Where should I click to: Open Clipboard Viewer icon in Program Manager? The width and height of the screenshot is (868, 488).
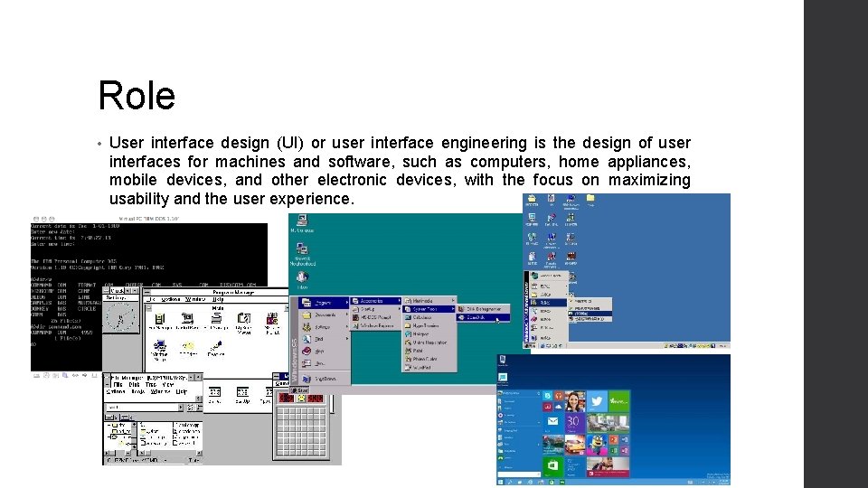(x=244, y=324)
